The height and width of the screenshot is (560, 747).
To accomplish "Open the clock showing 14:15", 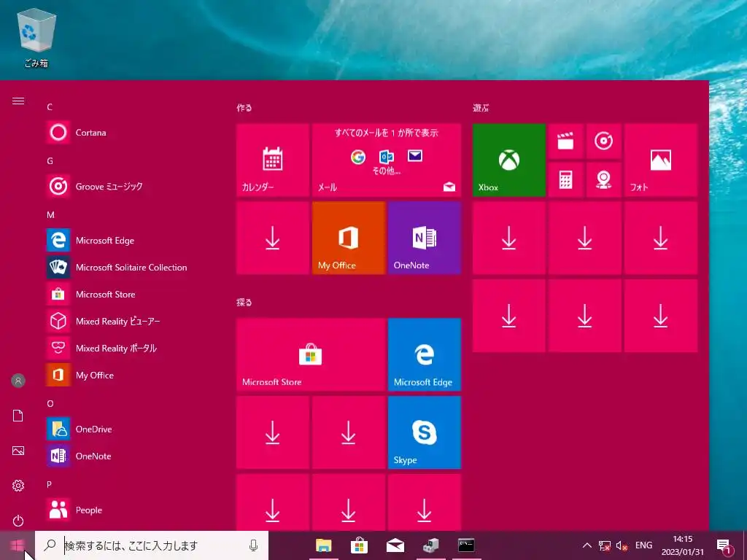I will click(x=682, y=545).
